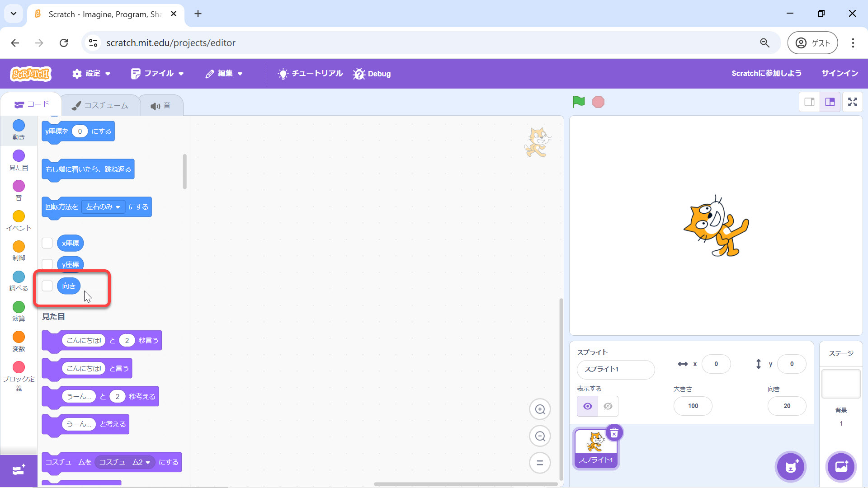868x488 pixels.
Task: Open a new browser tab
Action: [x=198, y=14]
